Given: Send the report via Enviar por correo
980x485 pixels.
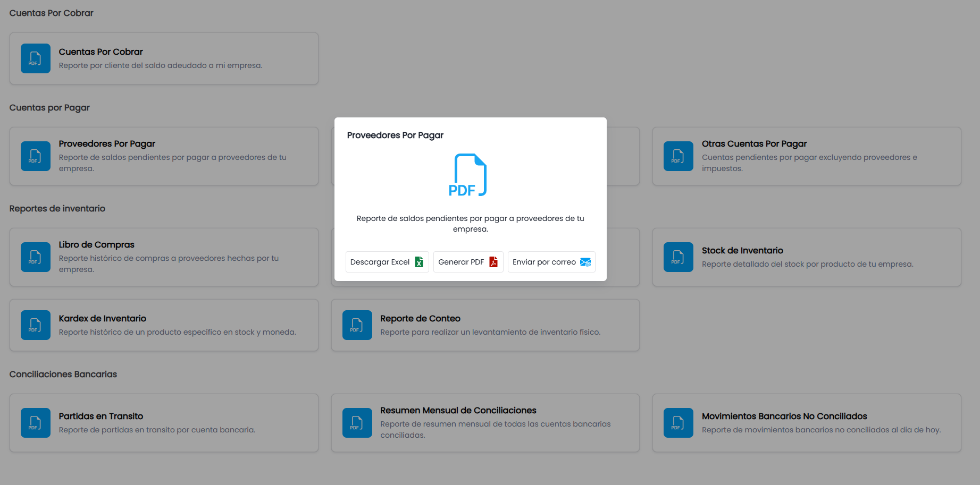Looking at the screenshot, I should coord(551,262).
